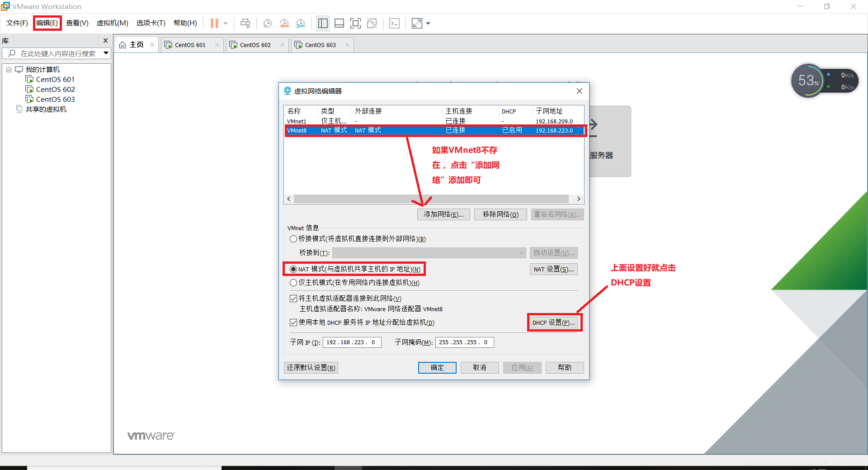The height and width of the screenshot is (470, 868).
Task: Select the VMnet8 NAT row
Action: 434,130
